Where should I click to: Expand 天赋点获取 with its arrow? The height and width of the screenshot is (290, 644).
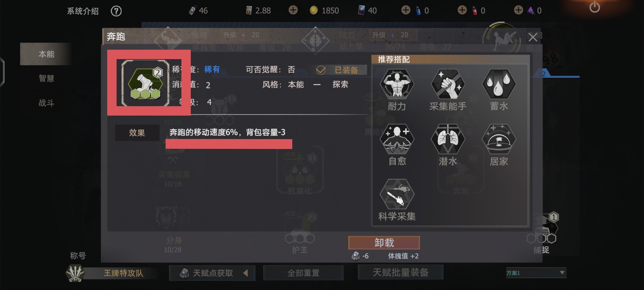[x=246, y=273]
